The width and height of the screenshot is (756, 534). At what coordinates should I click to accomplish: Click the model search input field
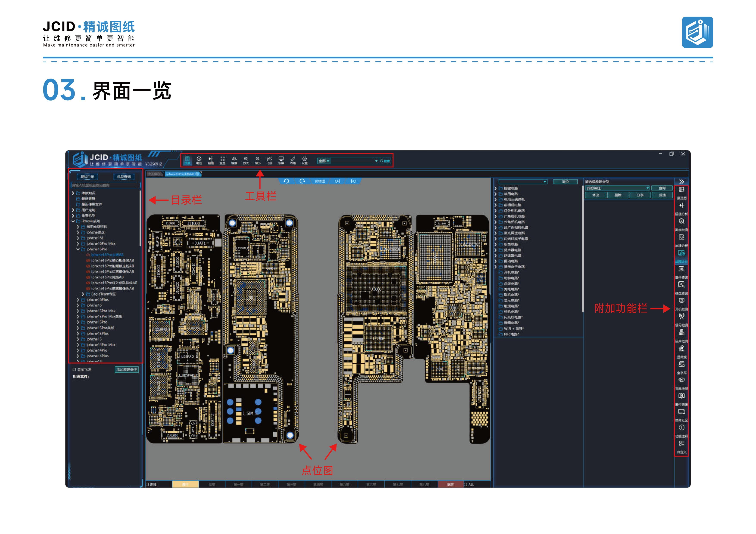point(105,185)
